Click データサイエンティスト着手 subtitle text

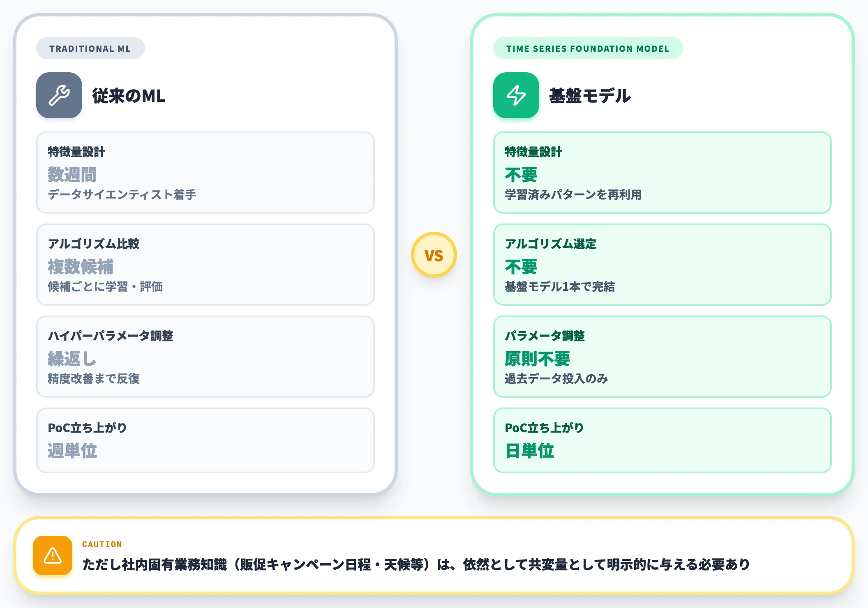[122, 195]
